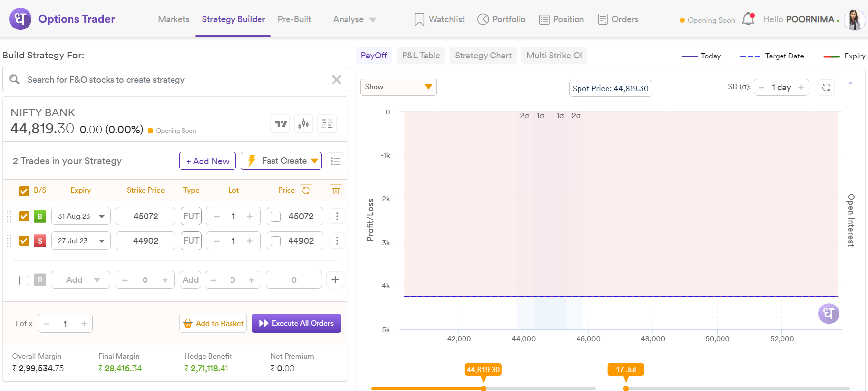The height and width of the screenshot is (391, 868).
Task: Click drag handle of 27 Jul 23 row
Action: 9,241
